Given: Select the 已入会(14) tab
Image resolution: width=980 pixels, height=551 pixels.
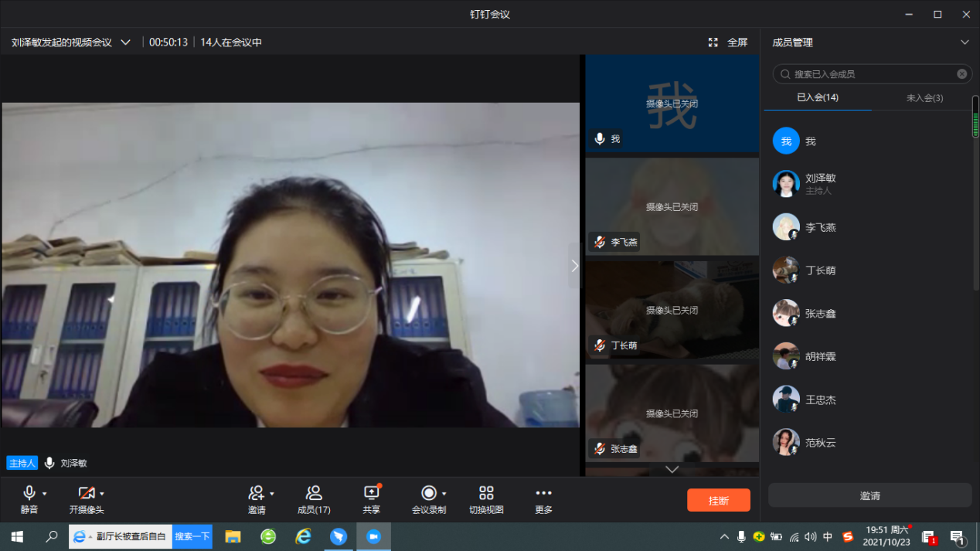Looking at the screenshot, I should click(x=818, y=98).
